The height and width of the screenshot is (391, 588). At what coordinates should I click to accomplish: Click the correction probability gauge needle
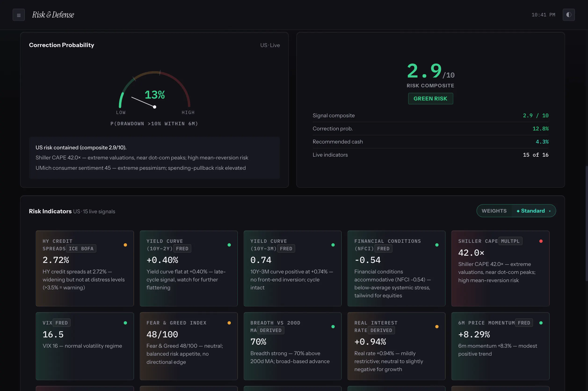(x=143, y=102)
